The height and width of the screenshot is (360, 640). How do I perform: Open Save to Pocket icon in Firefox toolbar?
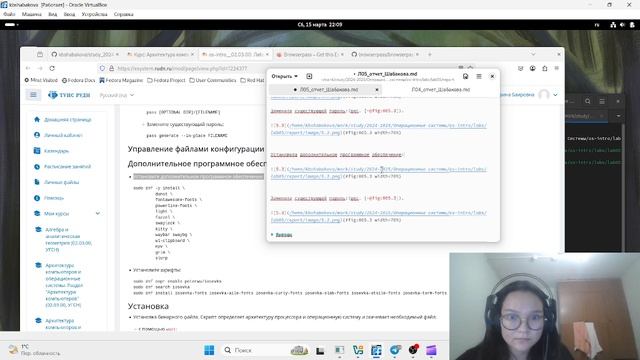(x=520, y=69)
